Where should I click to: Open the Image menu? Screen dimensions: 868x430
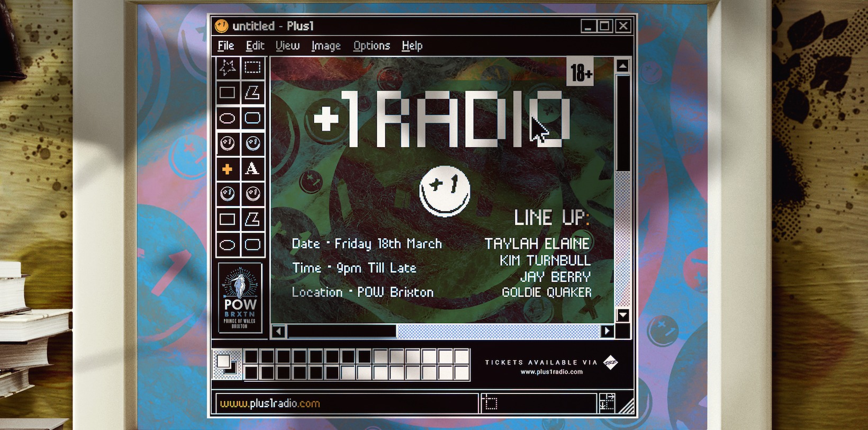(x=325, y=46)
